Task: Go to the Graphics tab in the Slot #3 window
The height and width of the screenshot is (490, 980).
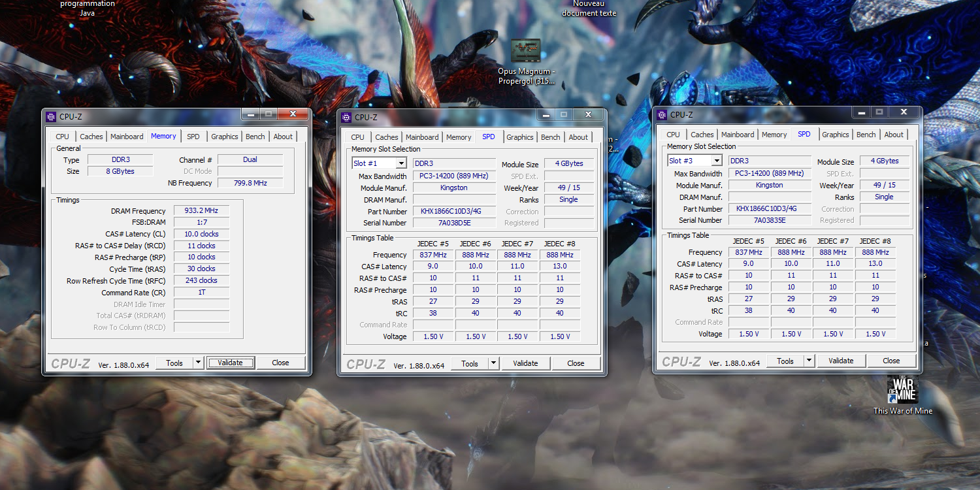Action: pyautogui.click(x=836, y=135)
